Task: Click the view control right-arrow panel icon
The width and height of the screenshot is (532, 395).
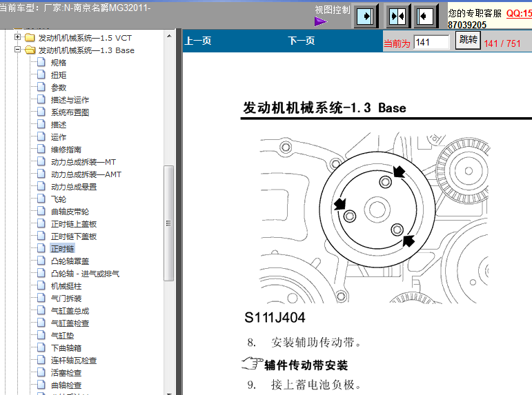Action: coord(366,16)
